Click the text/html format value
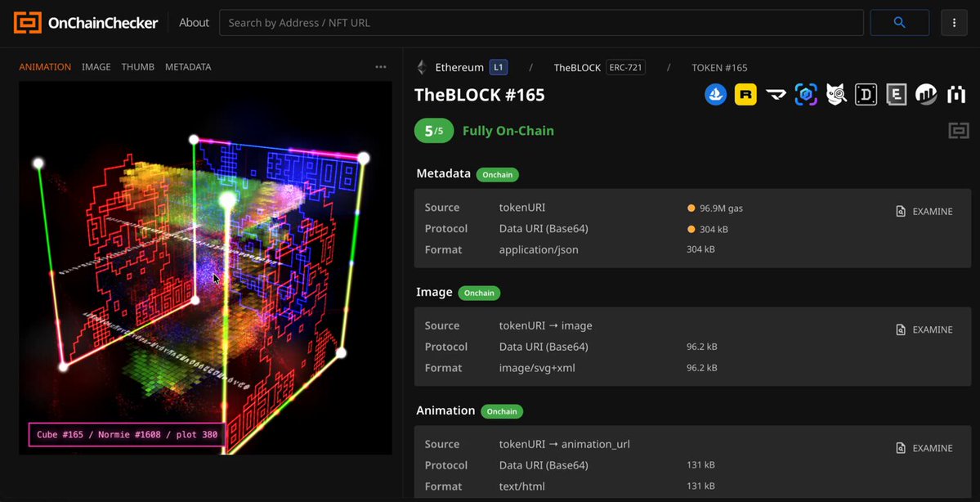Screen dimensions: 980x502 [x=521, y=486]
